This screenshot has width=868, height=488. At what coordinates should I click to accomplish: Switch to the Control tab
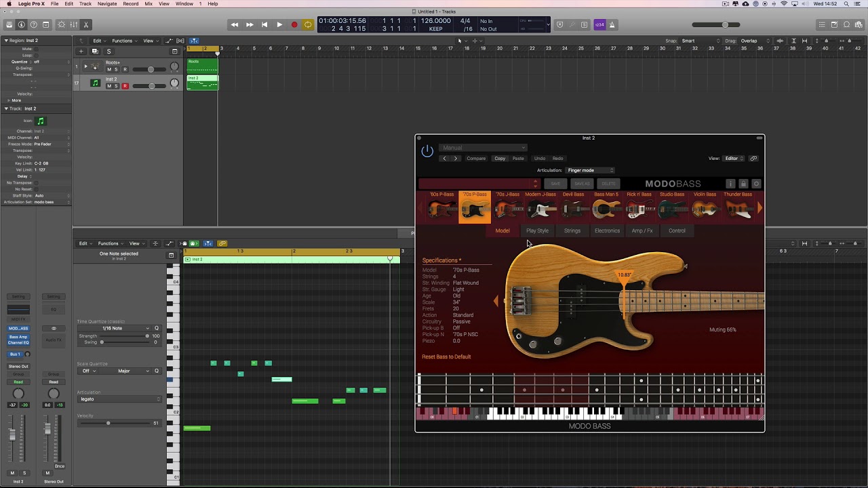(x=677, y=230)
